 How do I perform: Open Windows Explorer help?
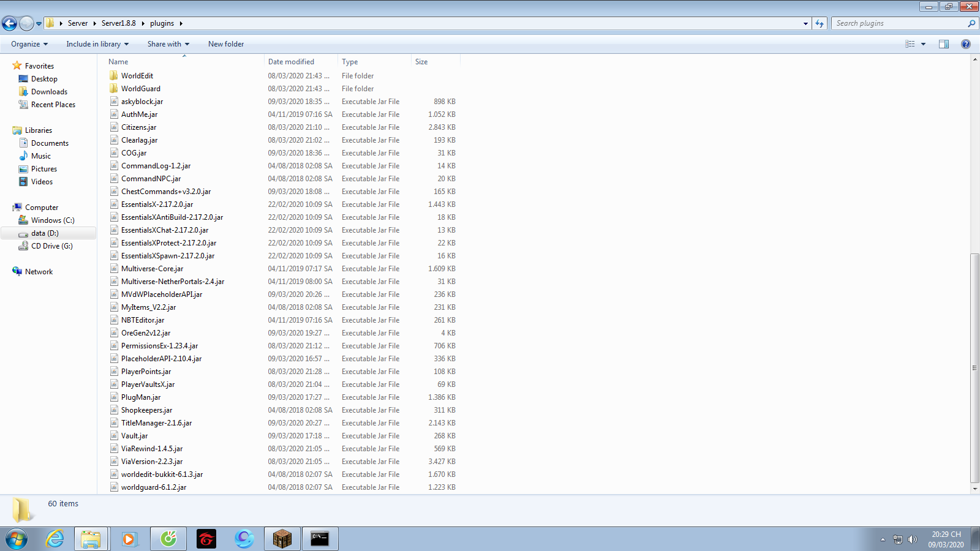coord(966,44)
